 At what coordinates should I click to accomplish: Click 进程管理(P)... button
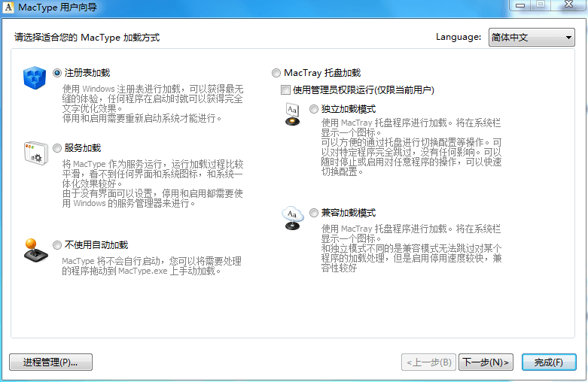tap(50, 362)
